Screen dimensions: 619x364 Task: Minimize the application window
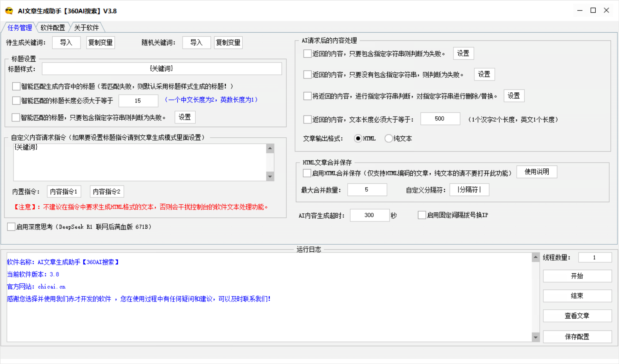(x=580, y=11)
